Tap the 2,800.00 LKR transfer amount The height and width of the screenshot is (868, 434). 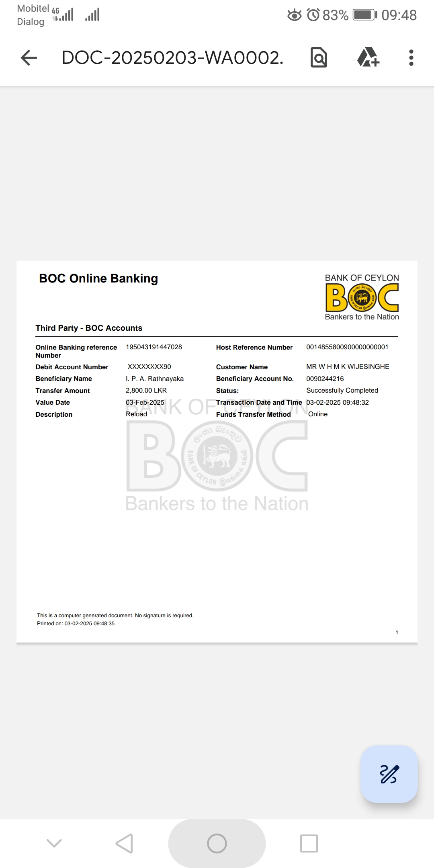[146, 390]
